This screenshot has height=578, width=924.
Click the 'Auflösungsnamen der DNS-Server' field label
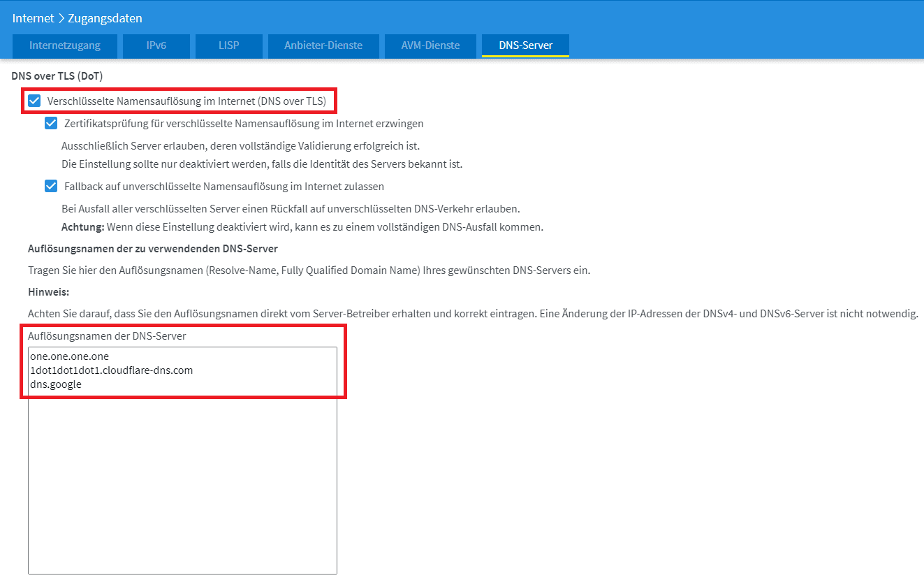[x=107, y=336]
